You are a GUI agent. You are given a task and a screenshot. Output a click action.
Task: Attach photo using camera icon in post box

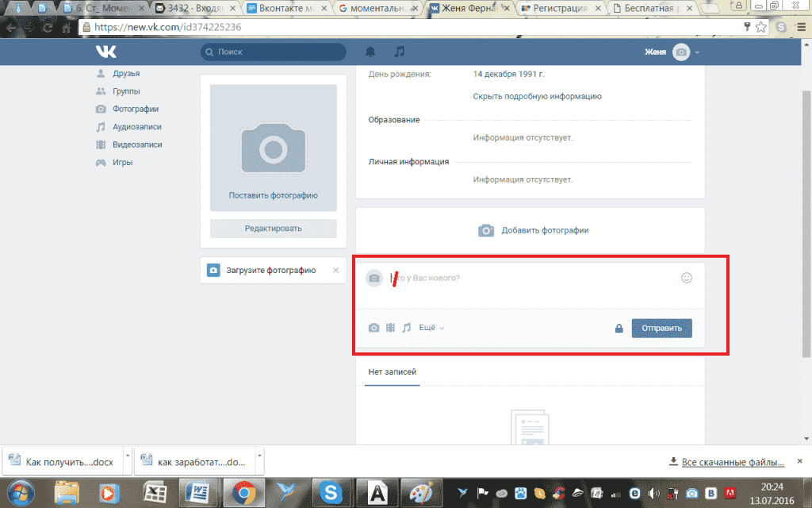point(373,328)
